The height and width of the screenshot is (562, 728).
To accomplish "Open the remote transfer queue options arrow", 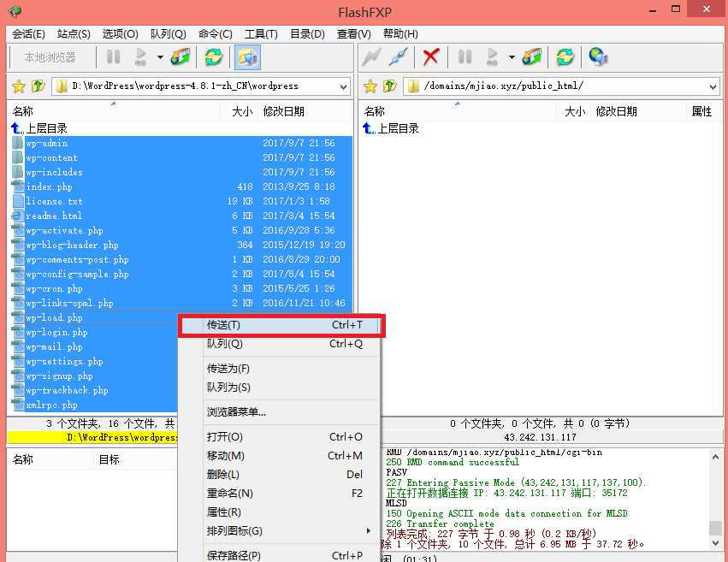I will (512, 57).
